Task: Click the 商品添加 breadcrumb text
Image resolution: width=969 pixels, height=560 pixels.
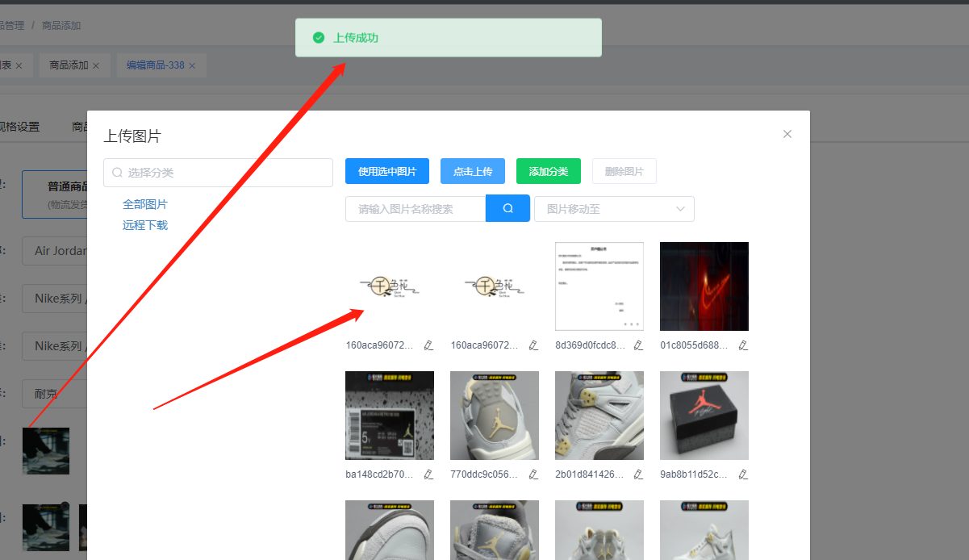Action: click(61, 26)
